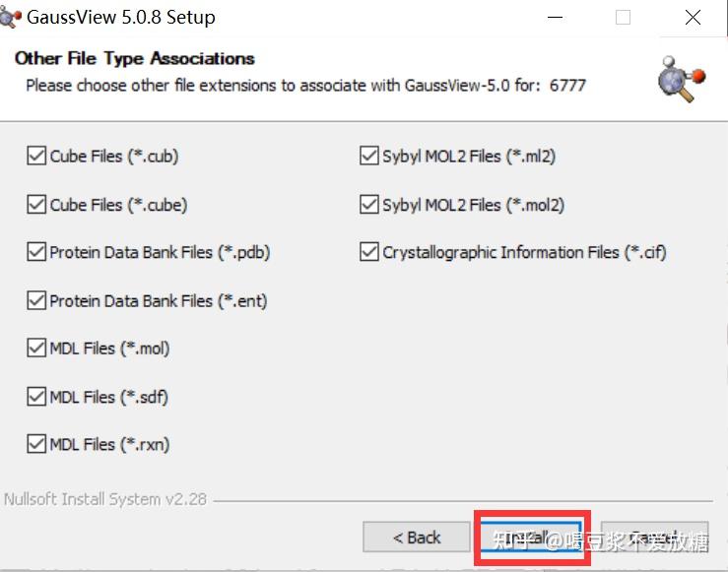
Task: Click the GaussView 5.0.8 Setup title text
Action: pos(121,18)
